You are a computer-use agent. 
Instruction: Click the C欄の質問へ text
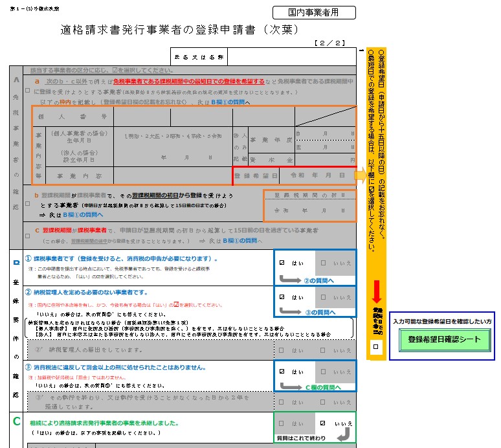point(323,387)
